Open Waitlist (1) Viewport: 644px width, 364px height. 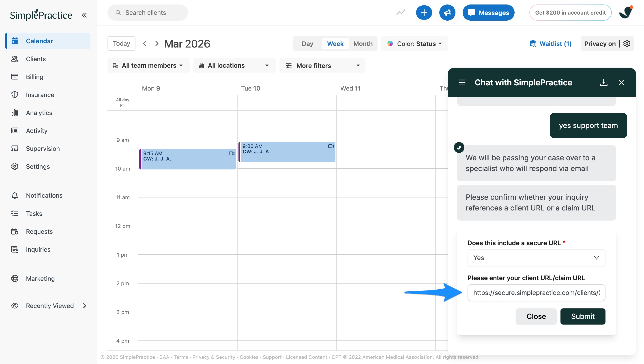tap(550, 43)
